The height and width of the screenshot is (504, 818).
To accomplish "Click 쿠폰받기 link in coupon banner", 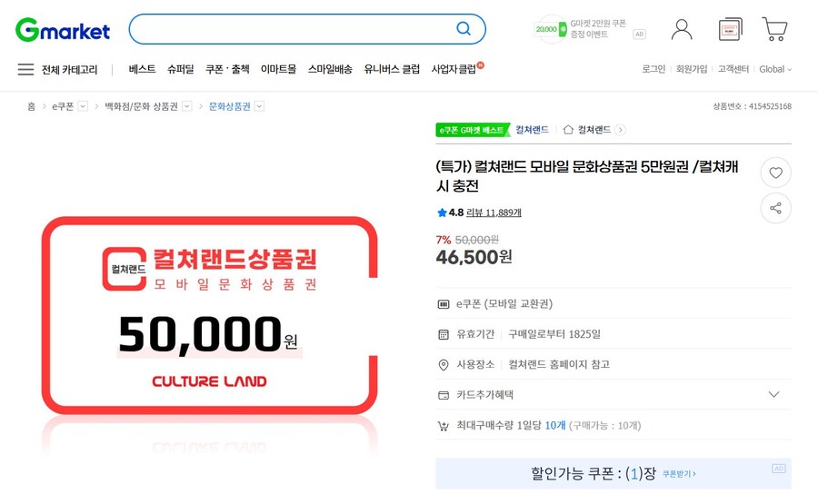I will (679, 474).
